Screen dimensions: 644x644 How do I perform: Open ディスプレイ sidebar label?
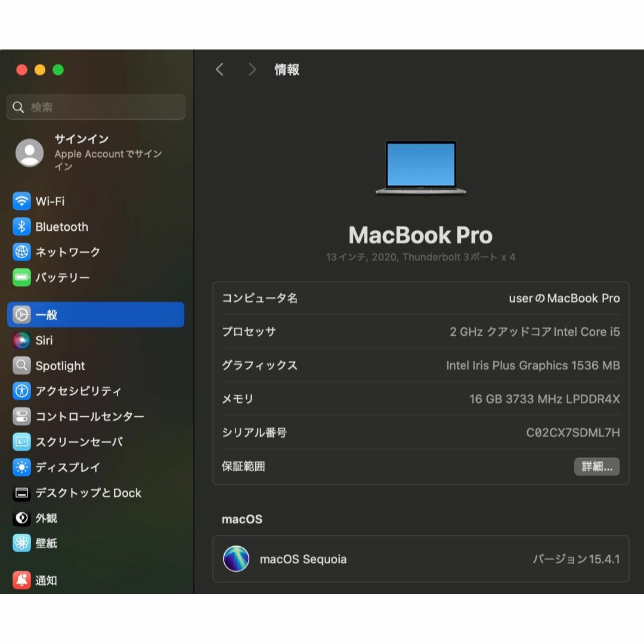(68, 467)
